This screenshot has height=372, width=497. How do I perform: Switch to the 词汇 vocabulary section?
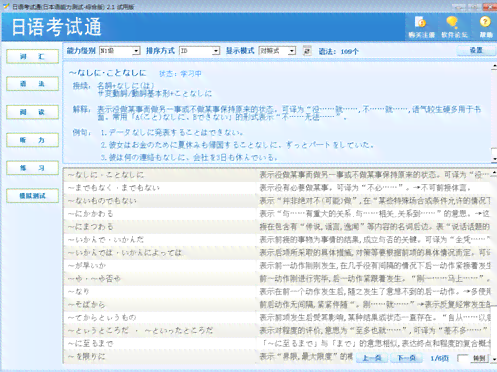pyautogui.click(x=32, y=56)
